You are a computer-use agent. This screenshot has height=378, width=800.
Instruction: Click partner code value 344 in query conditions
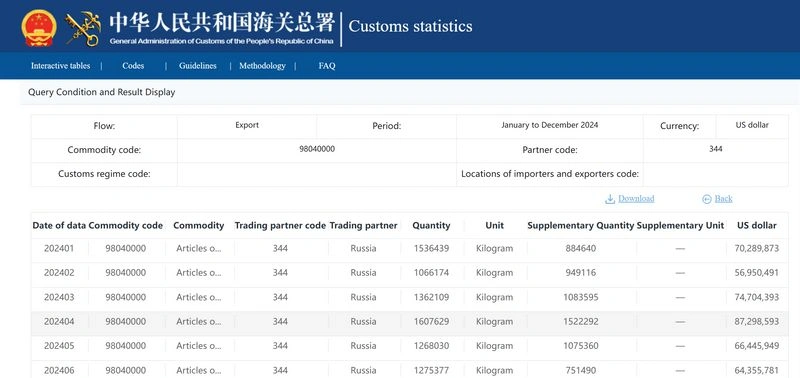716,149
